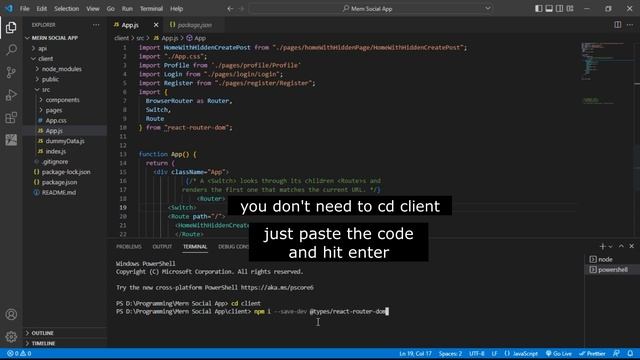Switch to the PROBLEMS panel tab
The width and height of the screenshot is (640, 360).
pos(129,247)
